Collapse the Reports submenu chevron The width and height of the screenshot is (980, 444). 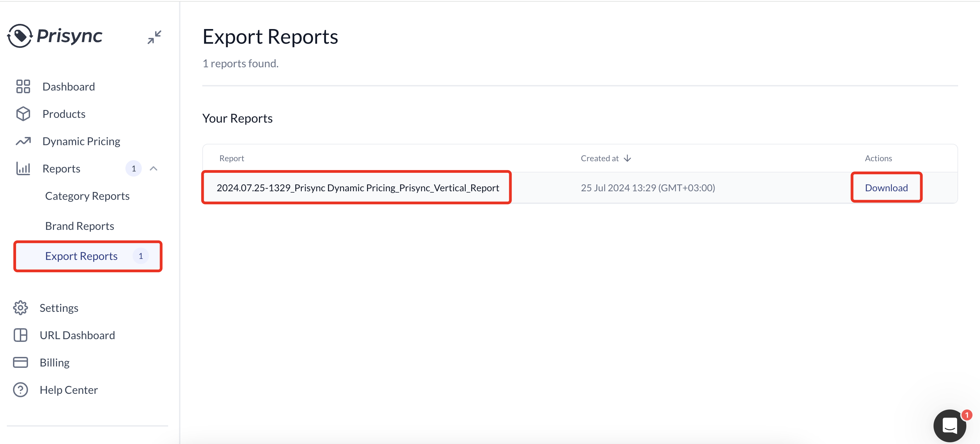(154, 168)
